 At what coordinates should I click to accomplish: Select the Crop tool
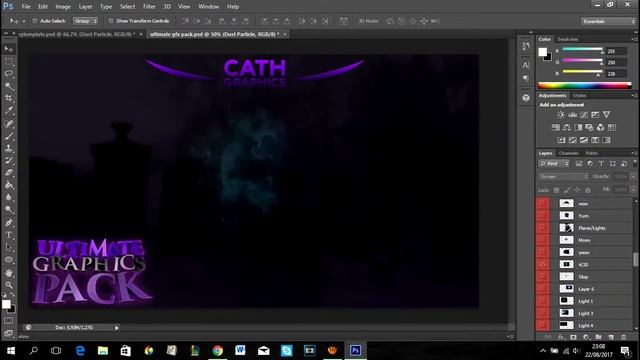[x=9, y=98]
